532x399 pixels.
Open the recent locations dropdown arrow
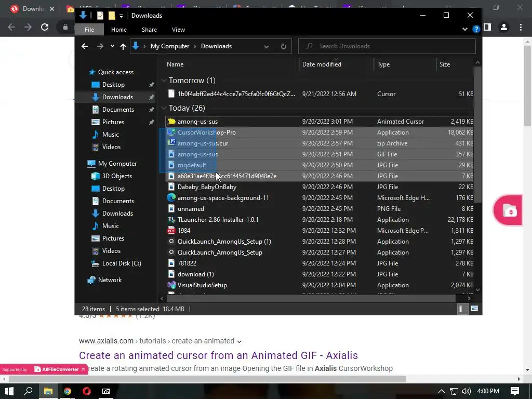(x=112, y=46)
